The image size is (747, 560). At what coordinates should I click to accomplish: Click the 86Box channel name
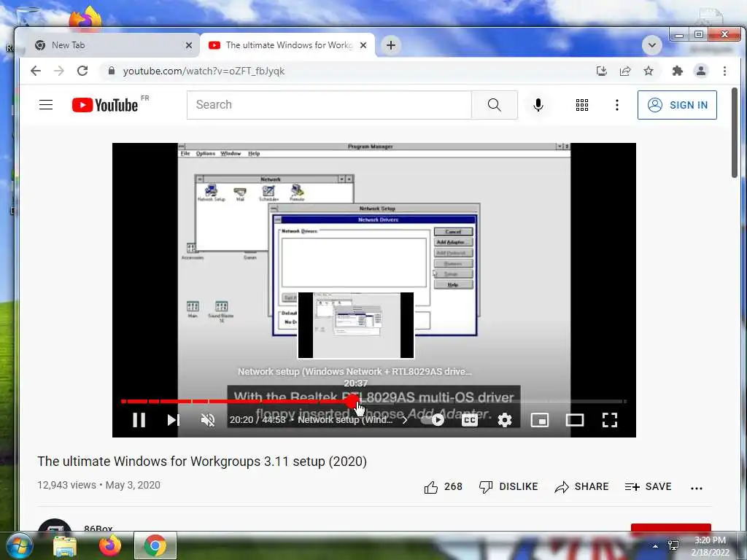(98, 529)
